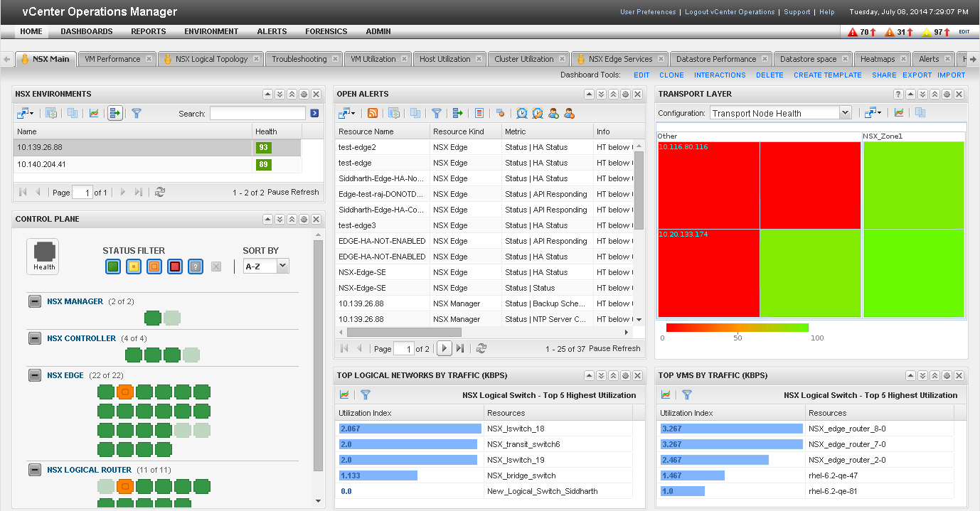Select the Health icon in Control Plane panel
The height and width of the screenshot is (511, 980).
point(43,254)
